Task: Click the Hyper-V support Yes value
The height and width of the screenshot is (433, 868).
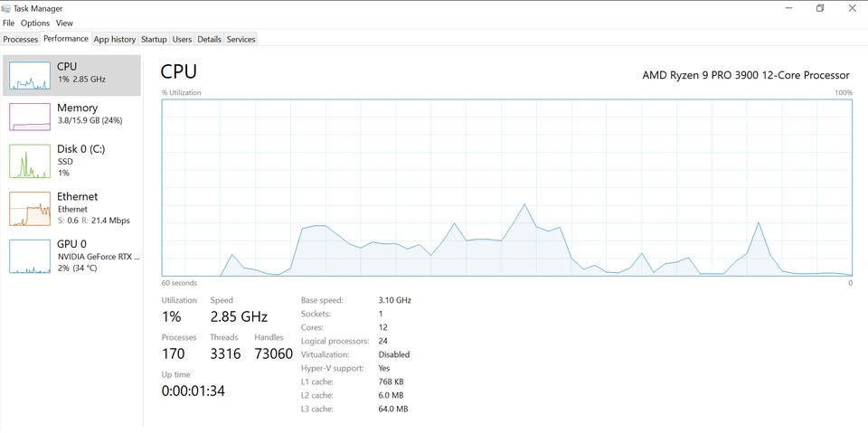Action: click(384, 368)
